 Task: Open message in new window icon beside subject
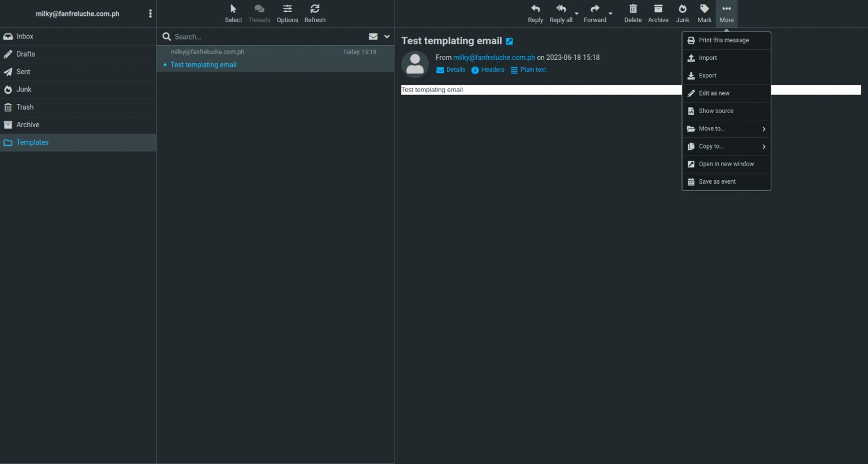[509, 41]
